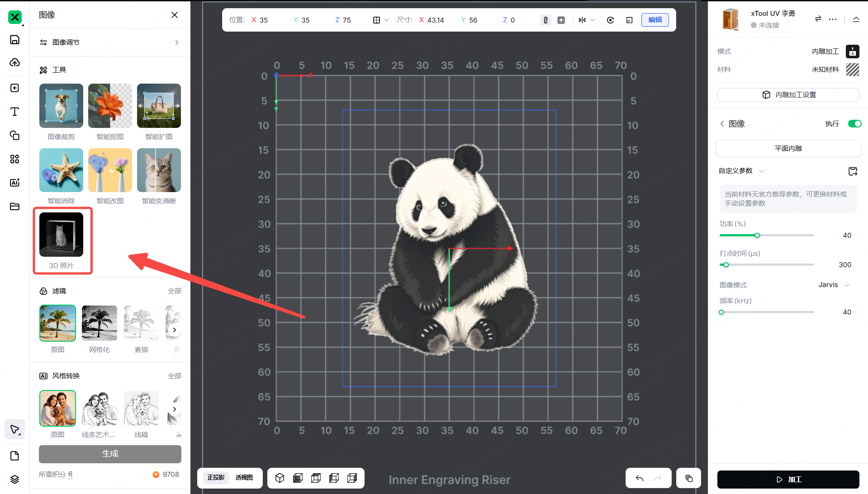Expand the 图像调节 section
This screenshot has width=868, height=494.
110,42
